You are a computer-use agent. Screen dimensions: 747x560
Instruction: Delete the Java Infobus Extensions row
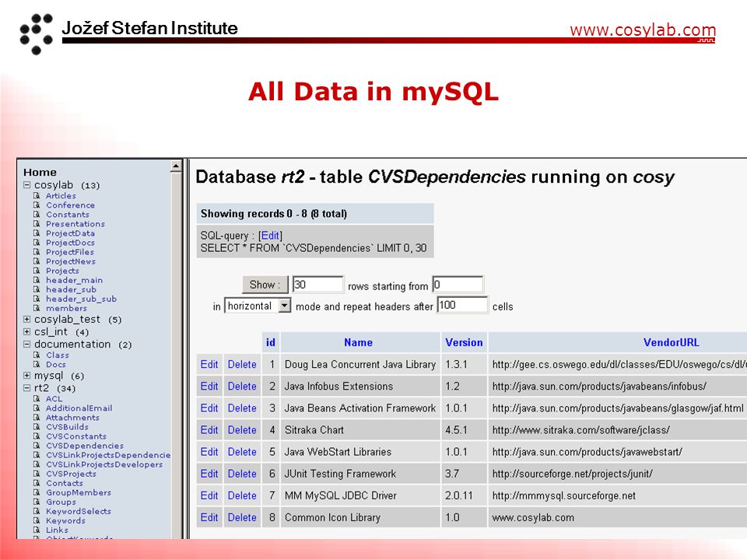242,387
